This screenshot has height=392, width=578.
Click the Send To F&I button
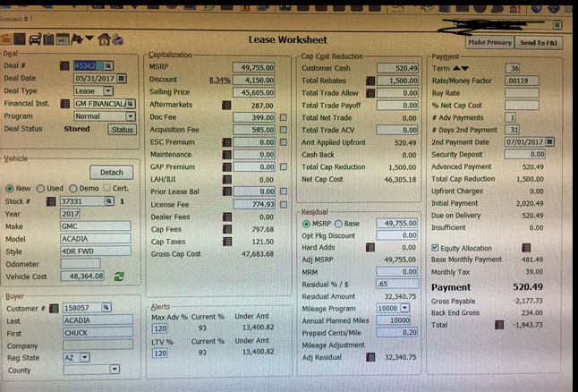pos(539,43)
